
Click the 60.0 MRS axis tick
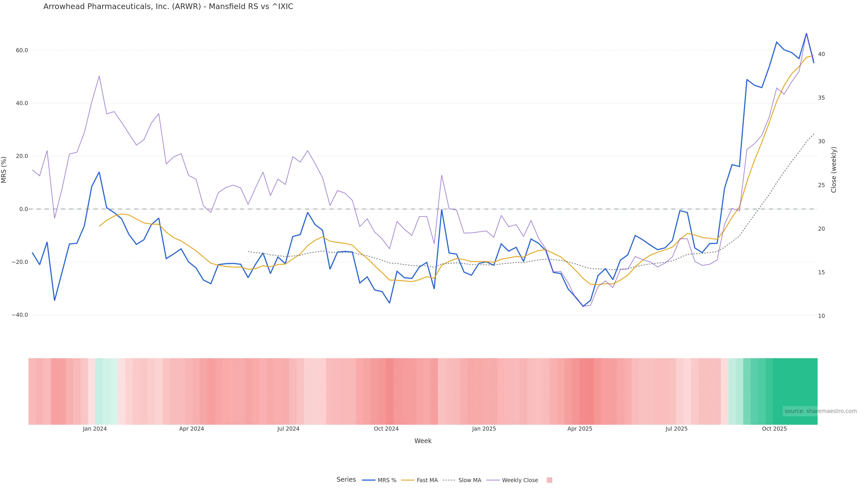pos(22,51)
